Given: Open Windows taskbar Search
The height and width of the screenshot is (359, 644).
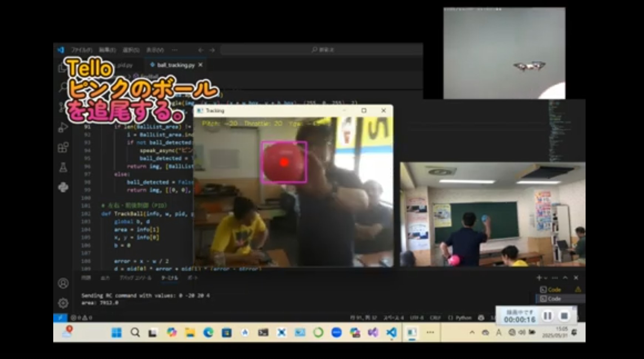Looking at the screenshot, I should (x=135, y=333).
